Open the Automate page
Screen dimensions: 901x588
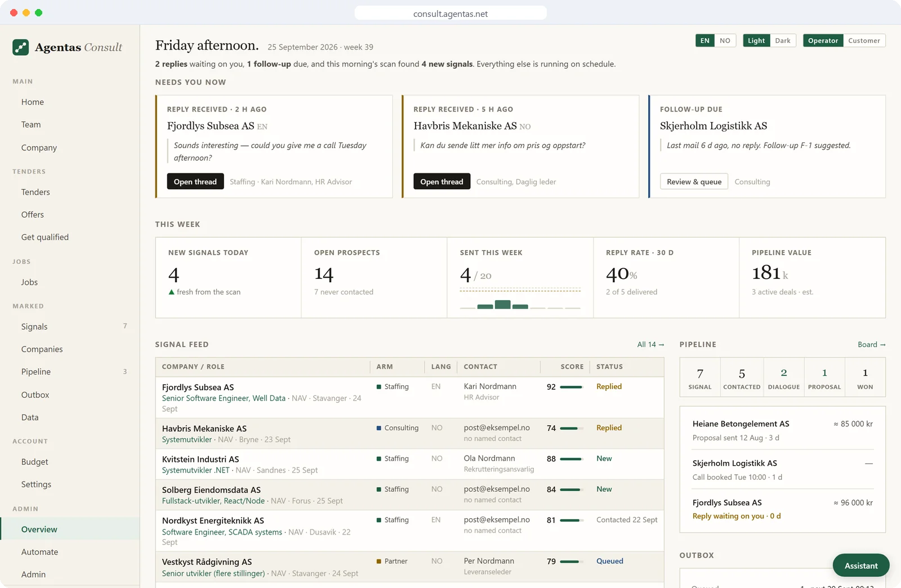coord(70,552)
